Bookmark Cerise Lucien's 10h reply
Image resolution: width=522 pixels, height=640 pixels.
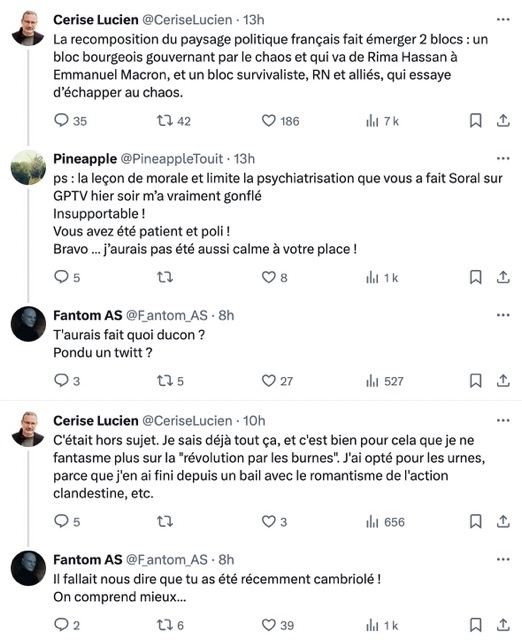[475, 521]
